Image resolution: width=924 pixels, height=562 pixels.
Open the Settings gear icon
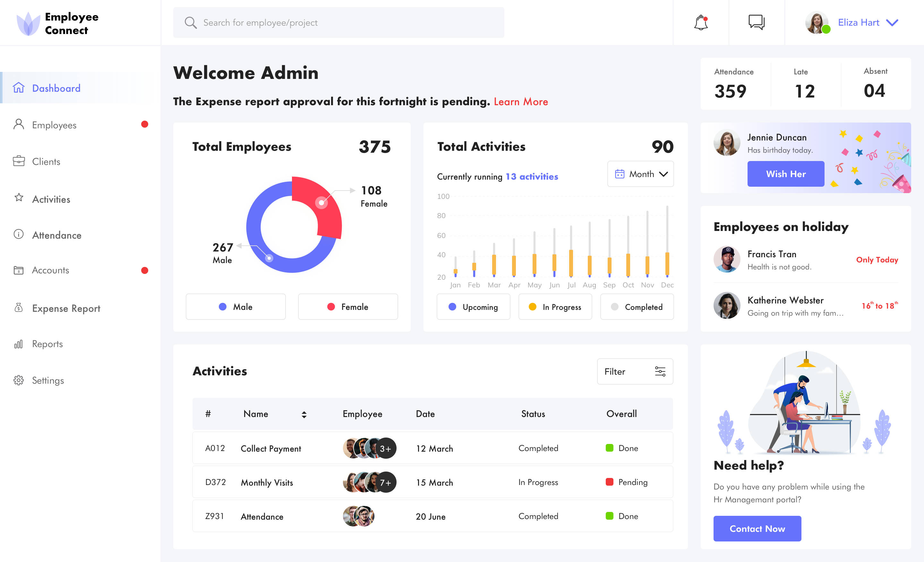tap(19, 380)
